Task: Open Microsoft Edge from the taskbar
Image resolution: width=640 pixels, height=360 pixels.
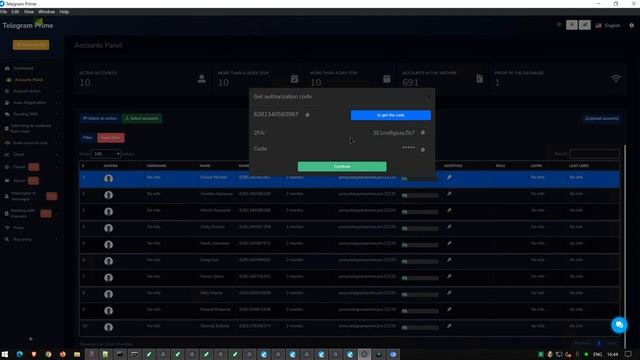Action: tap(20, 354)
